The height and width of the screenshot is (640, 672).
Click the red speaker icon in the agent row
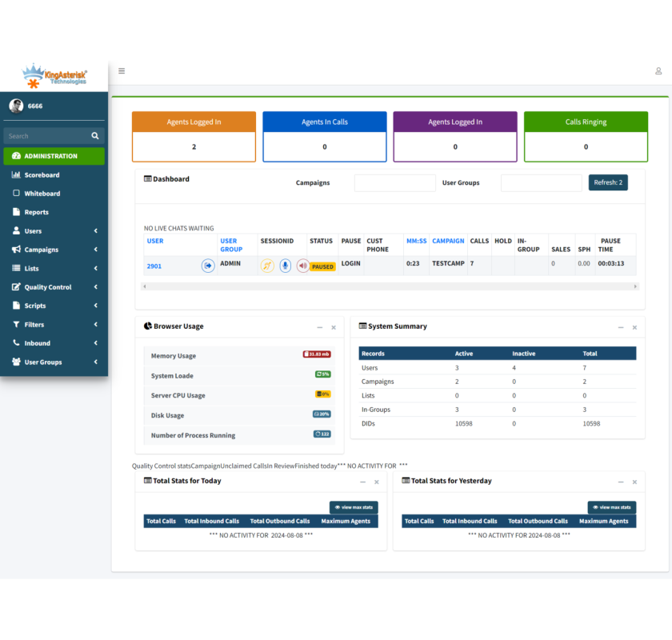click(302, 265)
